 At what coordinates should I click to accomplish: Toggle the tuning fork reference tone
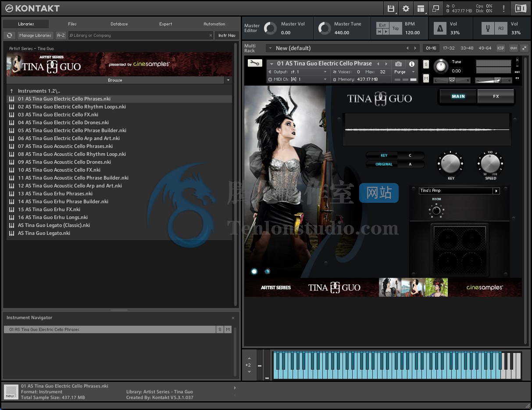point(487,29)
